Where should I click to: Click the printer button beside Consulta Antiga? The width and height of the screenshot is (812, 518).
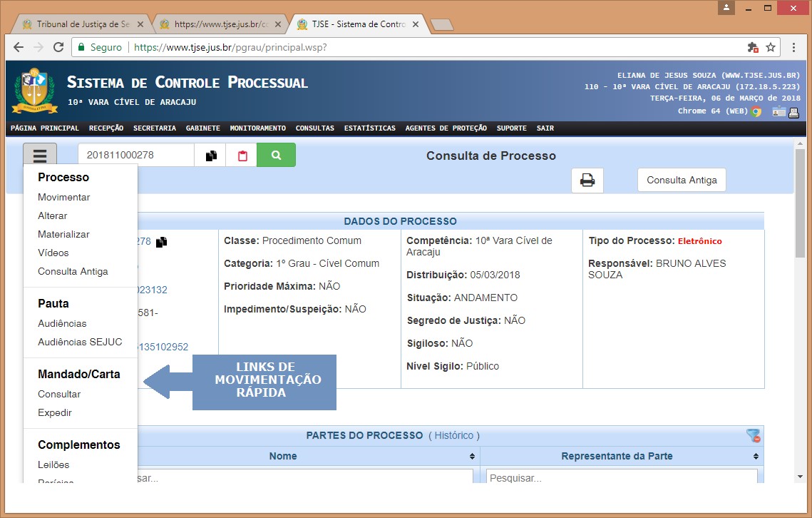pos(587,181)
